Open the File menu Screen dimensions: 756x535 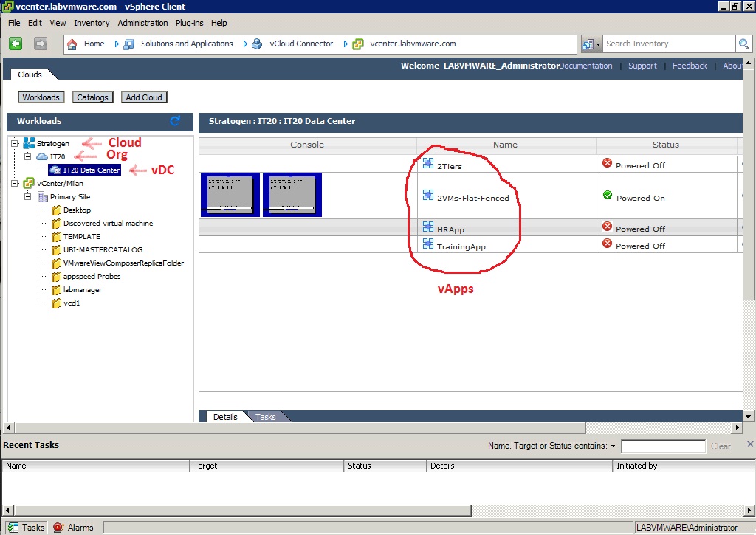(14, 23)
